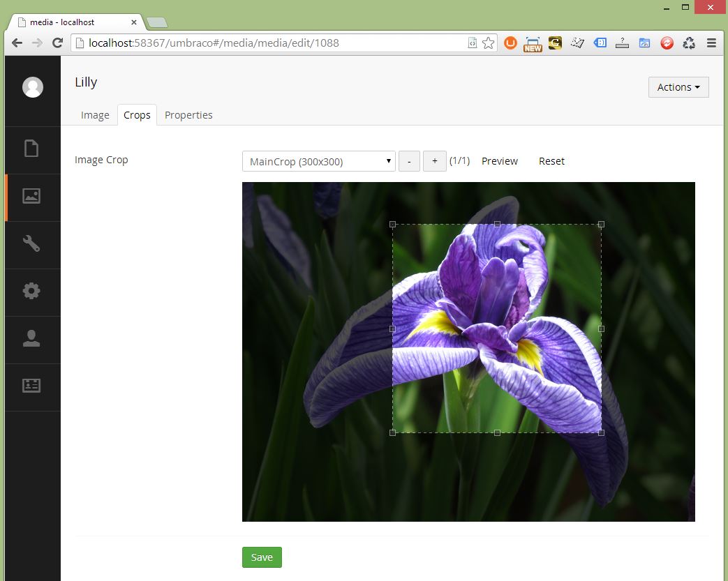Open the Chrome hamburger menu
Image resolution: width=728 pixels, height=581 pixels.
[711, 43]
